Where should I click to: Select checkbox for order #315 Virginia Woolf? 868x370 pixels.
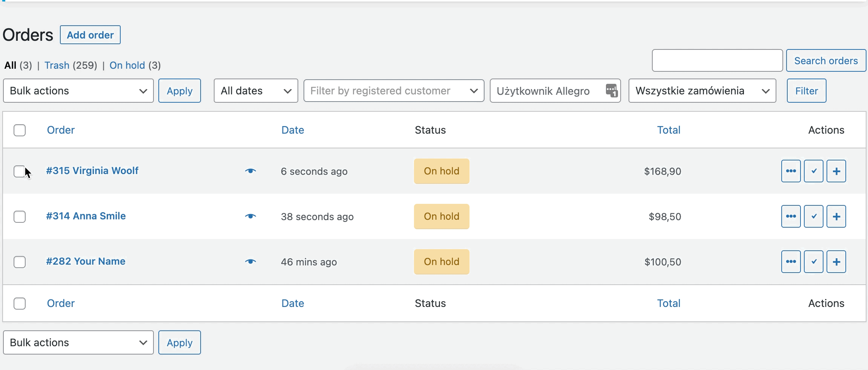pos(19,171)
